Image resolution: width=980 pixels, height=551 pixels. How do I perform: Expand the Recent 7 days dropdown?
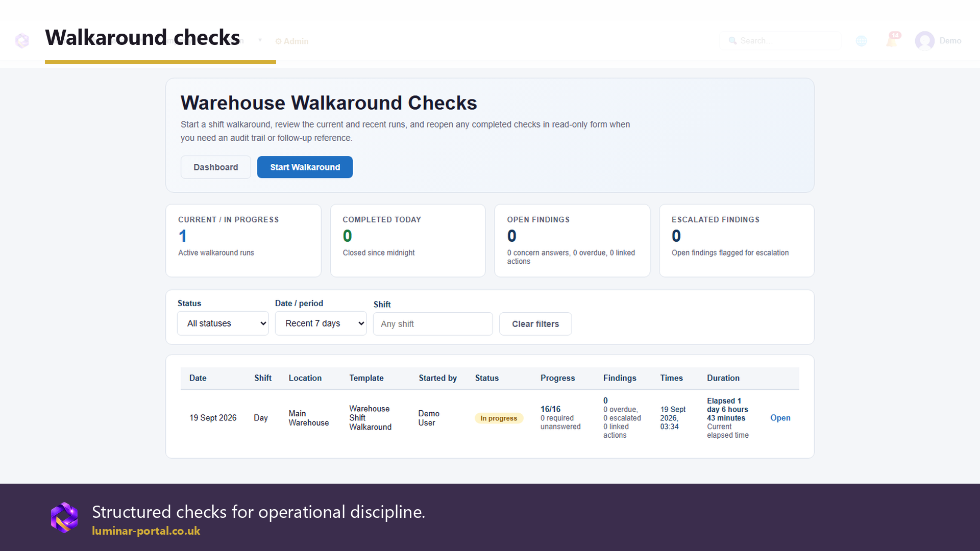[x=321, y=323]
